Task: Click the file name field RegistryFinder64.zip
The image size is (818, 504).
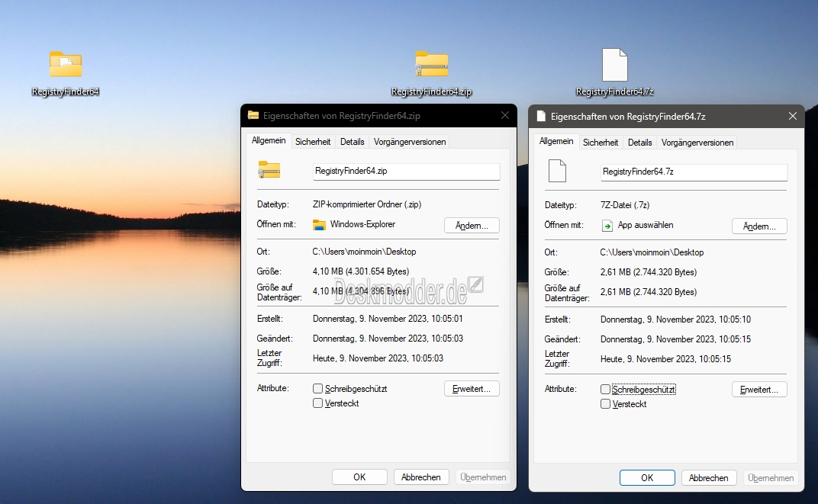Action: point(407,172)
